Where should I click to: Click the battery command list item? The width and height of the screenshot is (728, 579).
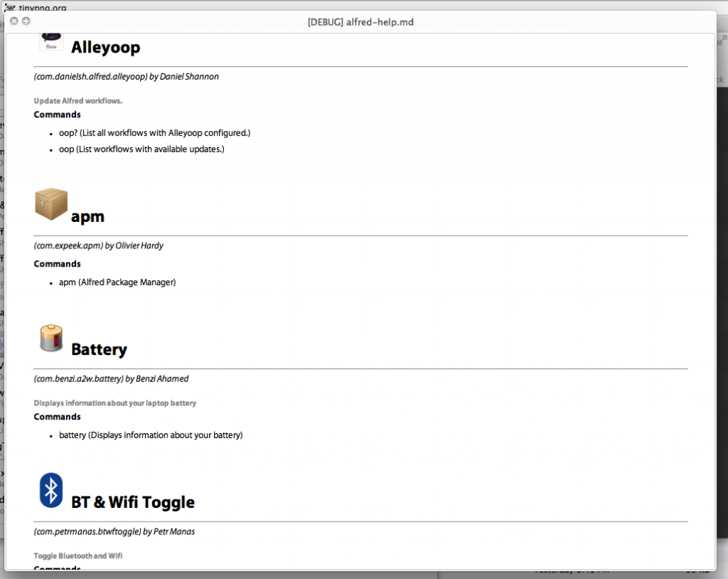(x=151, y=435)
